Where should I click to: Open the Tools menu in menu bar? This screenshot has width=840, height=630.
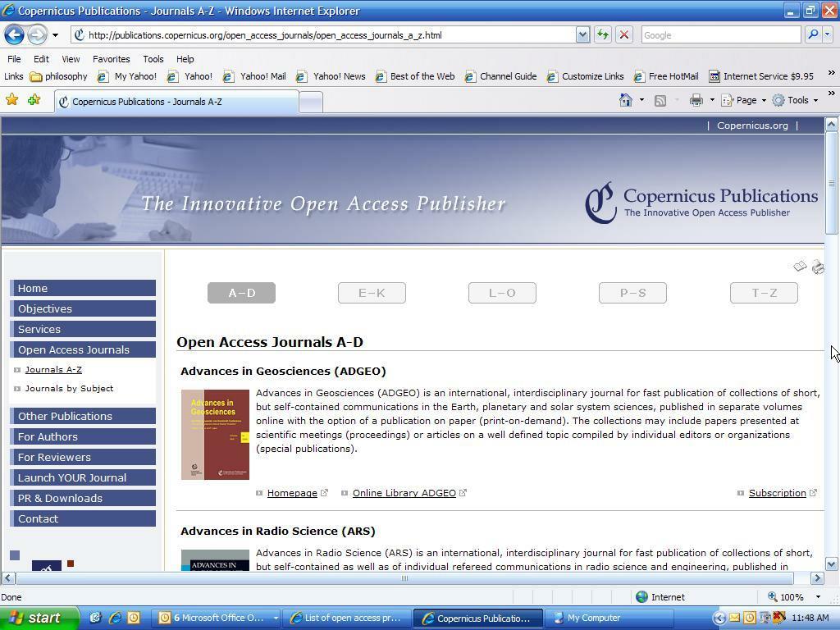(x=153, y=59)
